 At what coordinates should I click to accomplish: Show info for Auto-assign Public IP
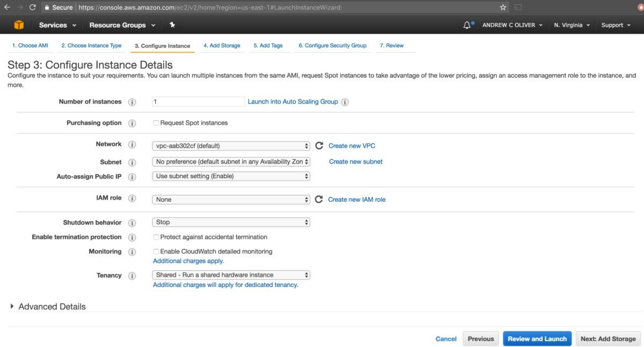pyautogui.click(x=132, y=177)
